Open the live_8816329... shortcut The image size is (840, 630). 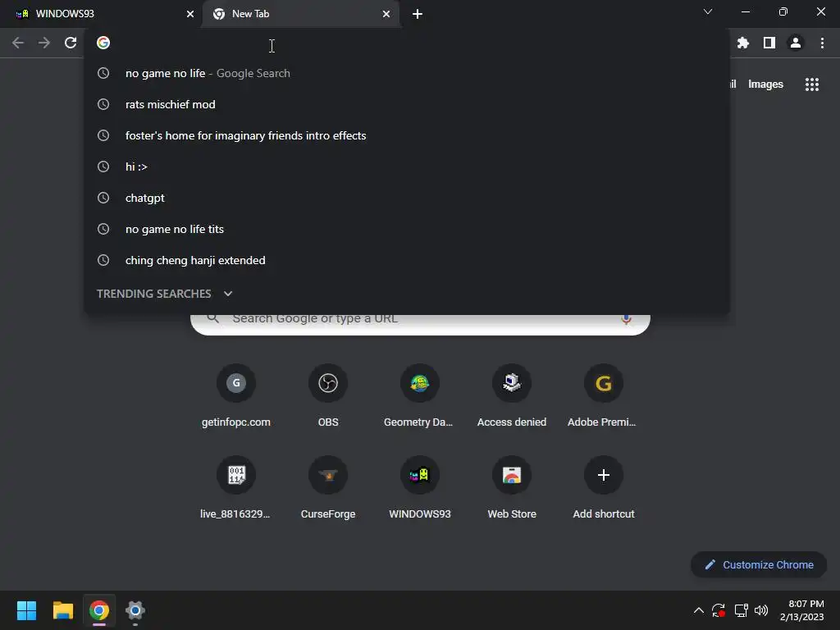235,488
